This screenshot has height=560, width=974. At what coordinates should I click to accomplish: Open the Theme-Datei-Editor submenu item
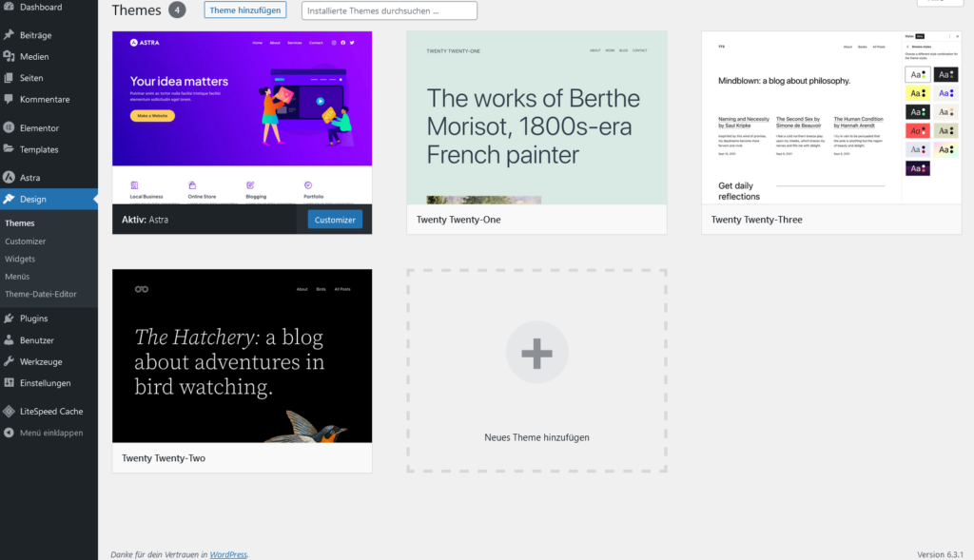coord(41,294)
